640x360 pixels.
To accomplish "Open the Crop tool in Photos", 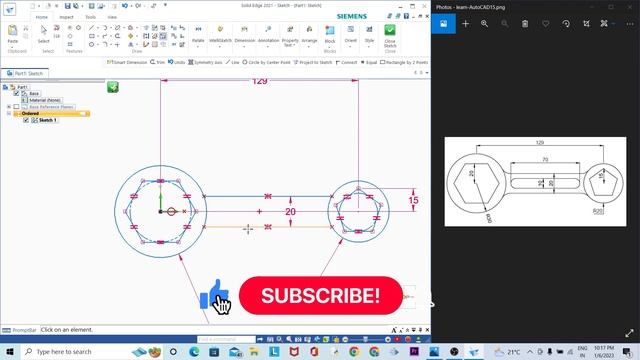I will [x=586, y=24].
